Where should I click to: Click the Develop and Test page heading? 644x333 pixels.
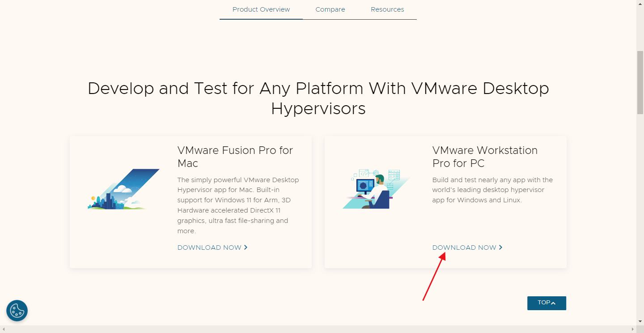(318, 98)
